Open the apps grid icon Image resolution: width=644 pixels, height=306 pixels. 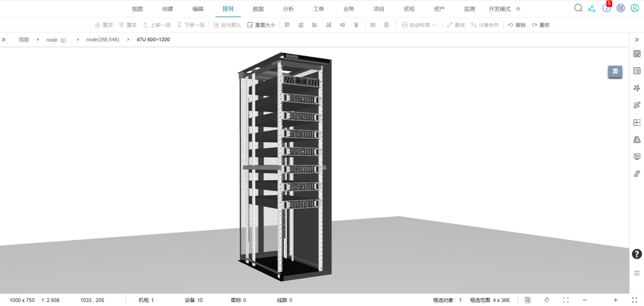click(621, 8)
